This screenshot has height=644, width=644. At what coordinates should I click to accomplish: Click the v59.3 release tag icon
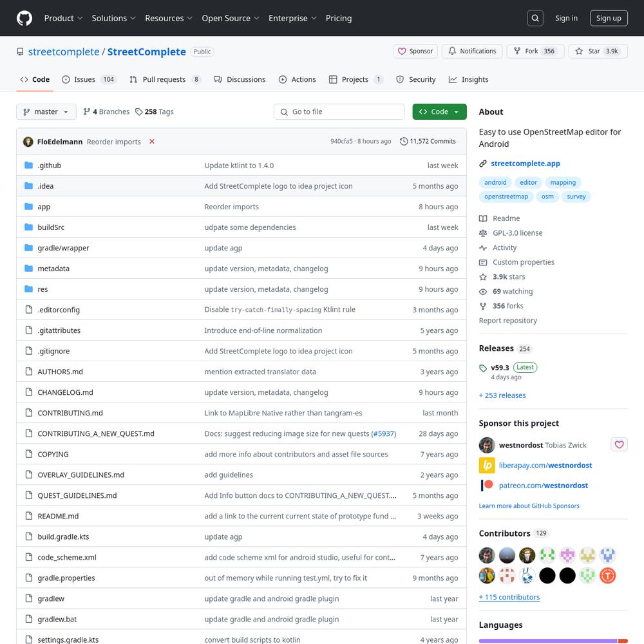click(483, 368)
